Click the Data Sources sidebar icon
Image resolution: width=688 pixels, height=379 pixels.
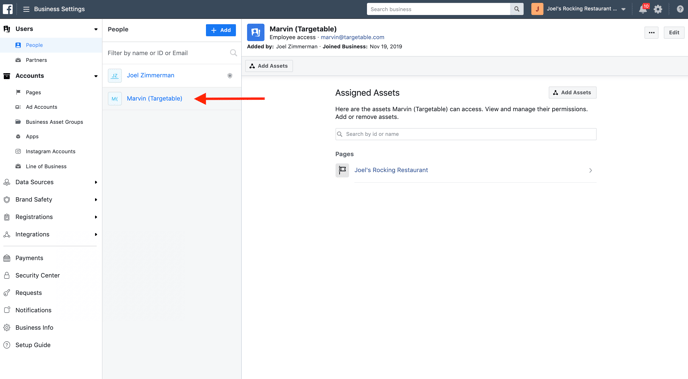(7, 182)
